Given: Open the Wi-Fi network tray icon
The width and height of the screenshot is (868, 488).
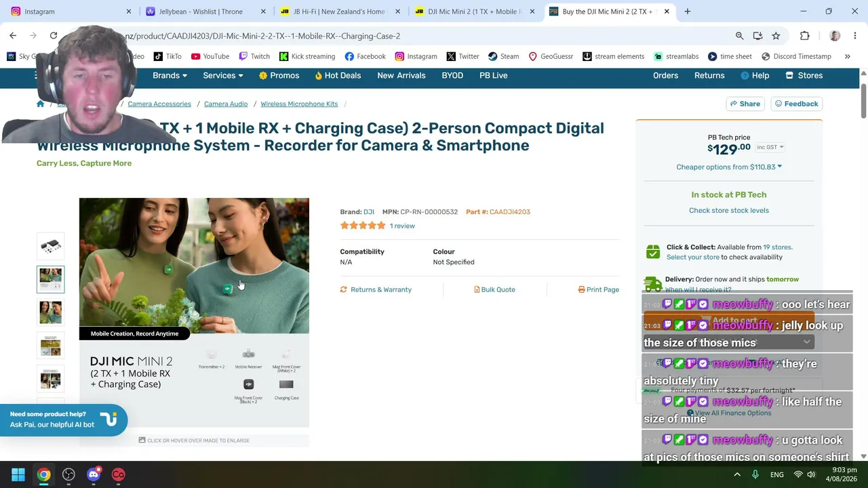Looking at the screenshot, I should (x=798, y=474).
